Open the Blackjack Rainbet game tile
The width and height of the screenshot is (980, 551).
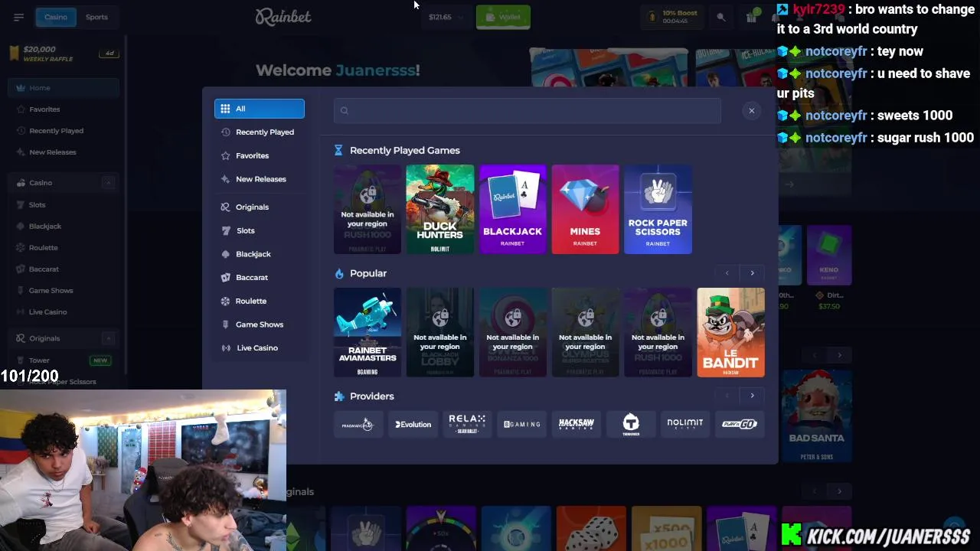tap(512, 209)
